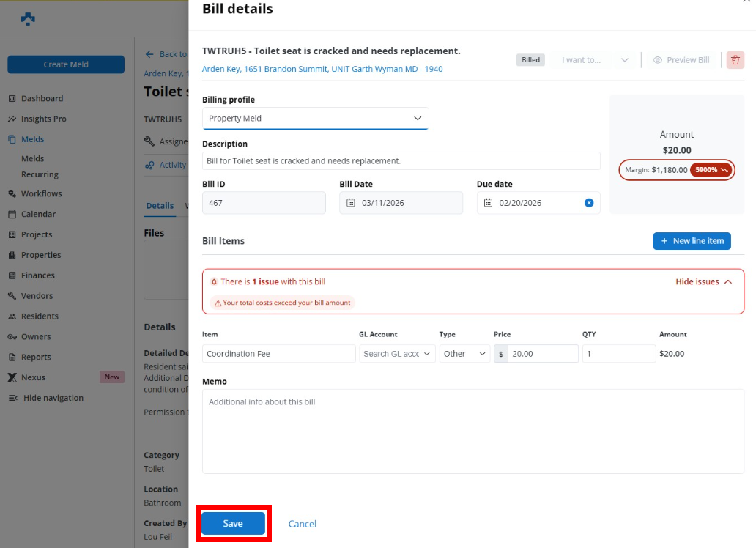
Task: Click the Property Meld logo icon
Action: 28,19
